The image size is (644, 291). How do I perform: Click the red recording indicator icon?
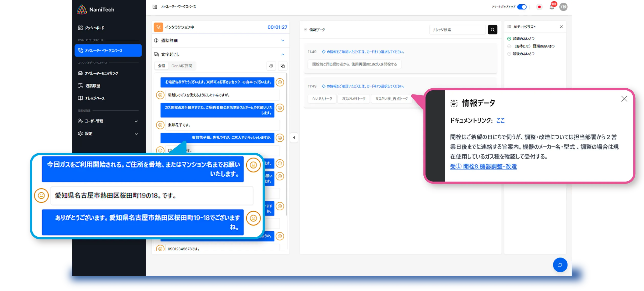point(539,7)
